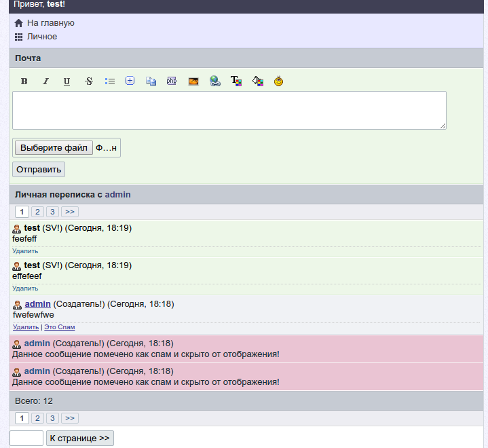The height and width of the screenshot is (448, 488).
Task: Open the smiley emoticon picker
Action: pyautogui.click(x=278, y=81)
